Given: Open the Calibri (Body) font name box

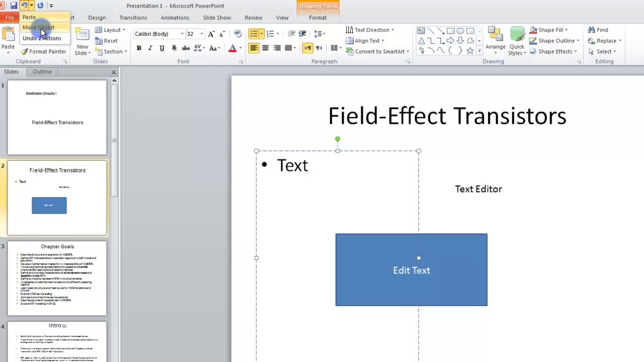Looking at the screenshot, I should click(158, 34).
